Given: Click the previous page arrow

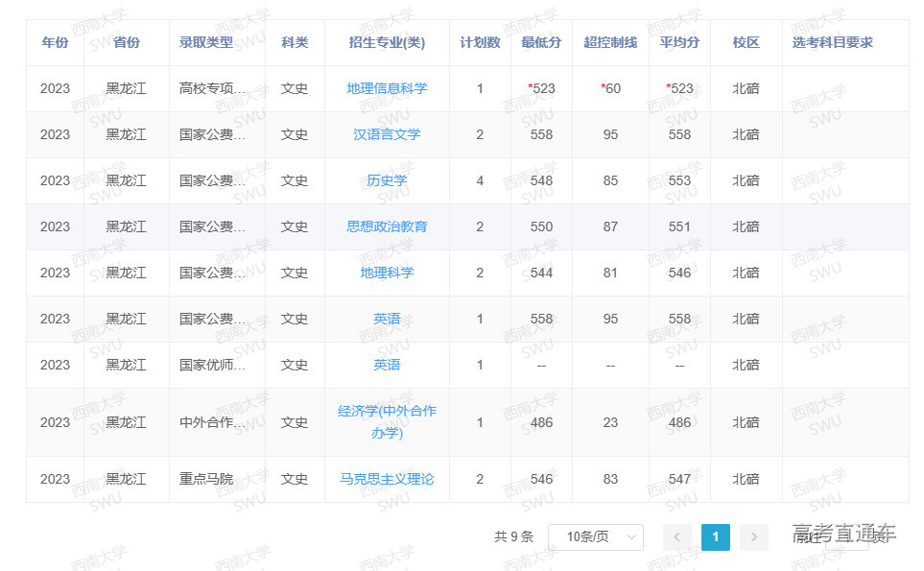Looking at the screenshot, I should 676,537.
